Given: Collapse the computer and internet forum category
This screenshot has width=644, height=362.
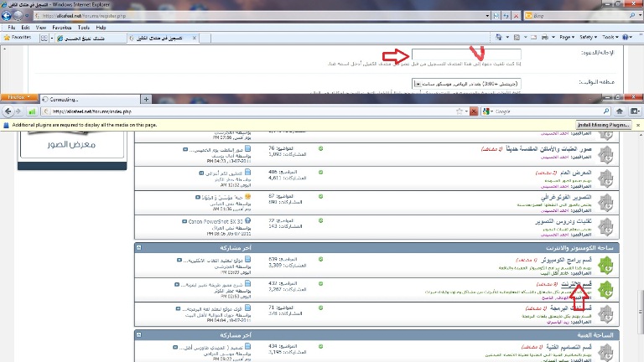Looking at the screenshot, I should coord(140,248).
